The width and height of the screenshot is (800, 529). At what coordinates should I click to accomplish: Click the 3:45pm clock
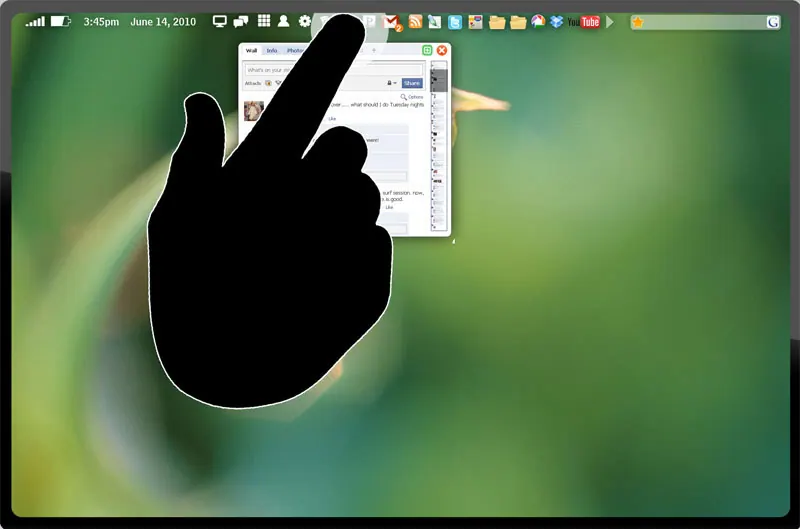(101, 22)
